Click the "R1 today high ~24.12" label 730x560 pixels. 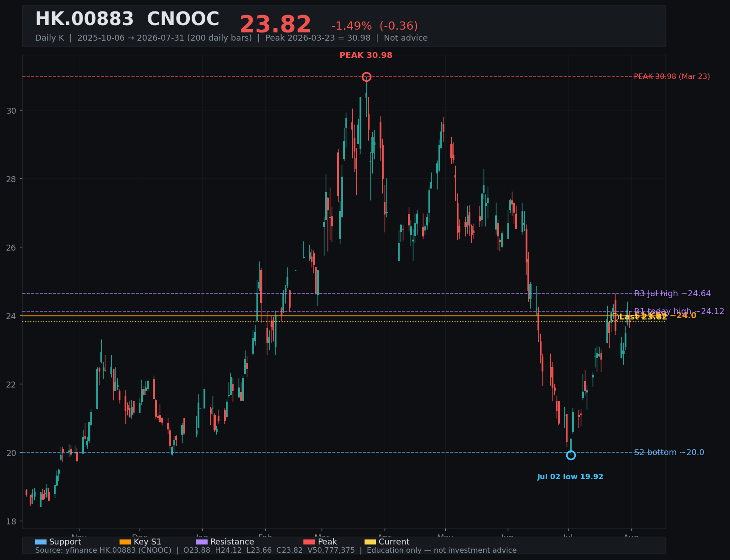[x=679, y=311]
